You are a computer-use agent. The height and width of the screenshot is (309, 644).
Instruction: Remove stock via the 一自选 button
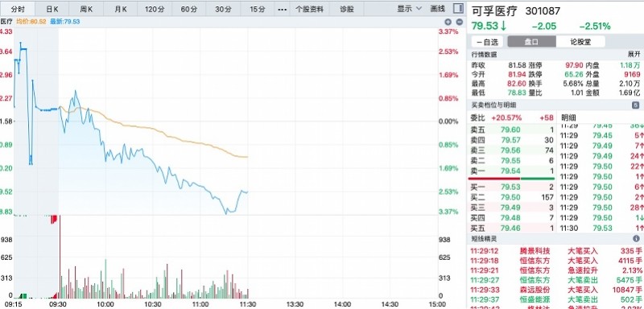[x=488, y=42]
